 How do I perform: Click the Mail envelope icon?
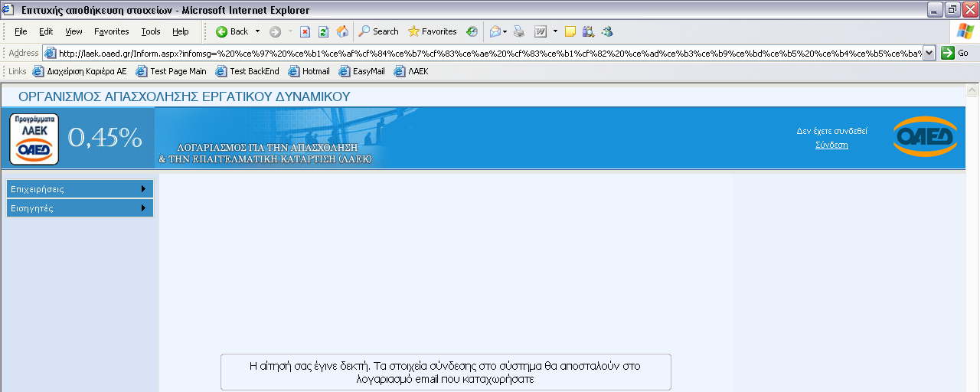pos(495,31)
